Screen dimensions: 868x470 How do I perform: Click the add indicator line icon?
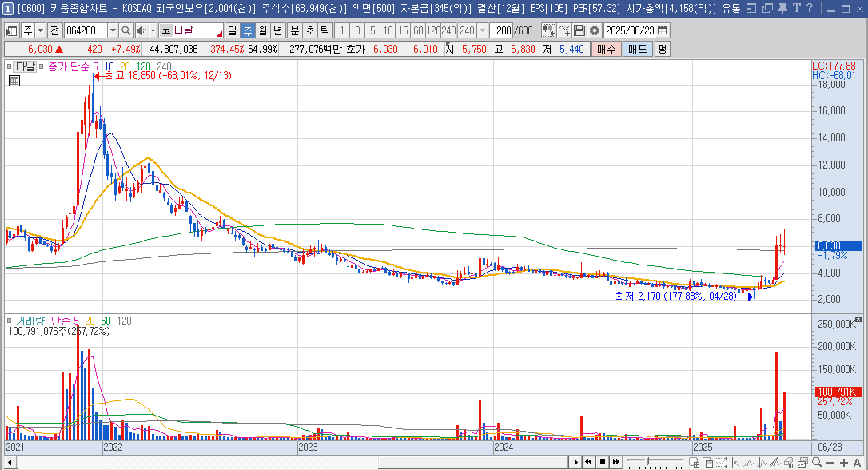pos(564,30)
